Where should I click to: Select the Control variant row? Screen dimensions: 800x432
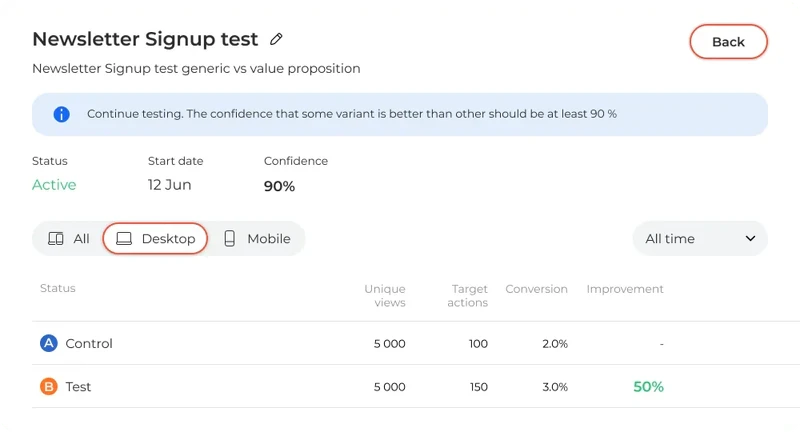click(x=89, y=343)
